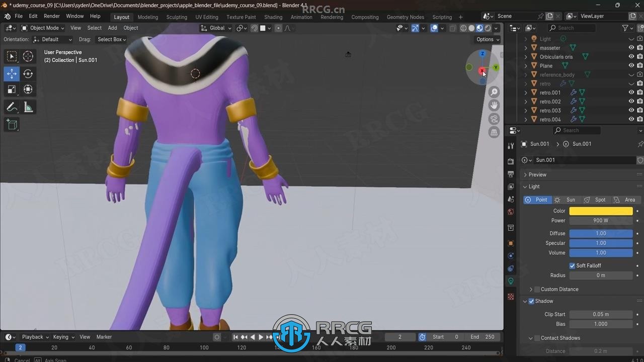Image resolution: width=644 pixels, height=362 pixels.
Task: Disable the Soft Falloff checkbox
Action: point(572,265)
